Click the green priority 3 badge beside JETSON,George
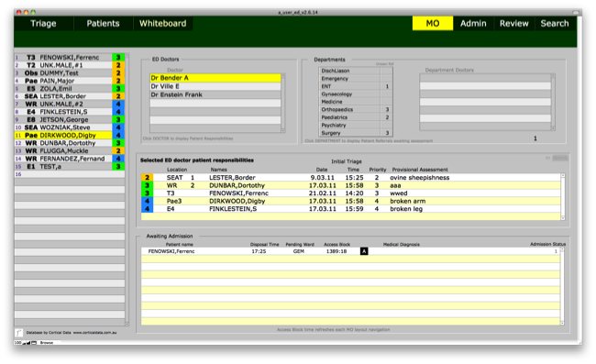596x364 pixels. 118,120
